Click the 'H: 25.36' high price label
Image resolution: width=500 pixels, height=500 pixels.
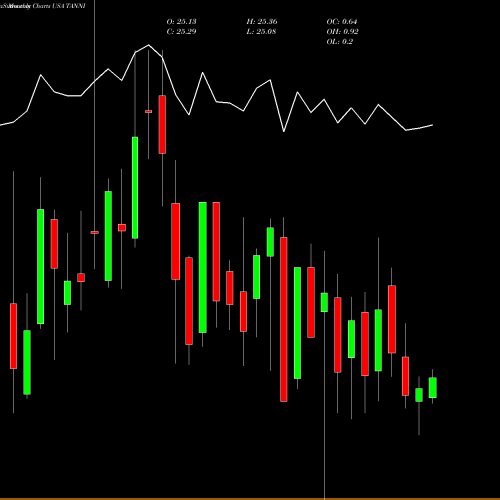[x=262, y=22]
